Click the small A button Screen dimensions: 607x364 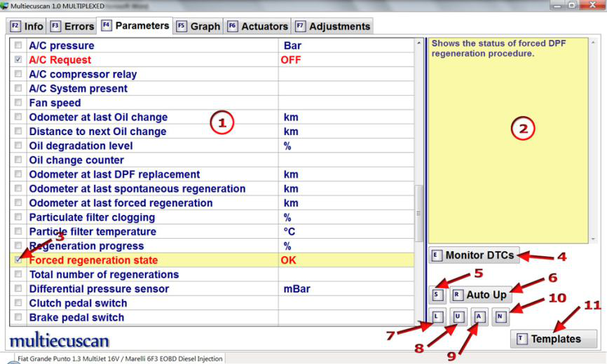pos(478,316)
